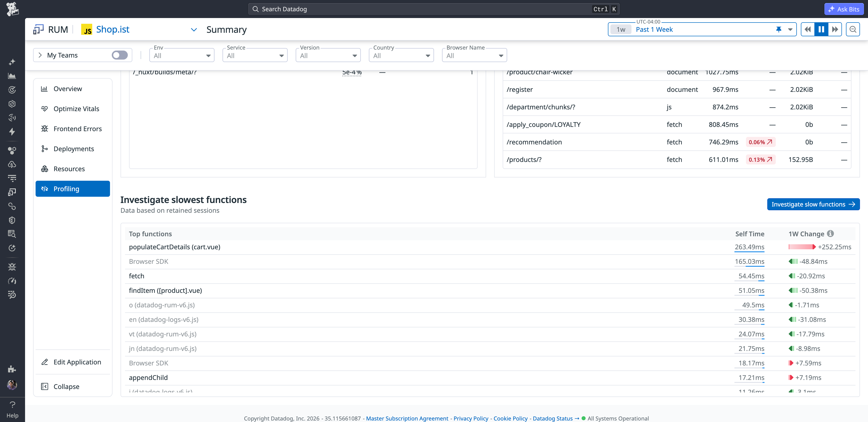
Task: Pin the Past 1 Week time range
Action: pos(779,29)
